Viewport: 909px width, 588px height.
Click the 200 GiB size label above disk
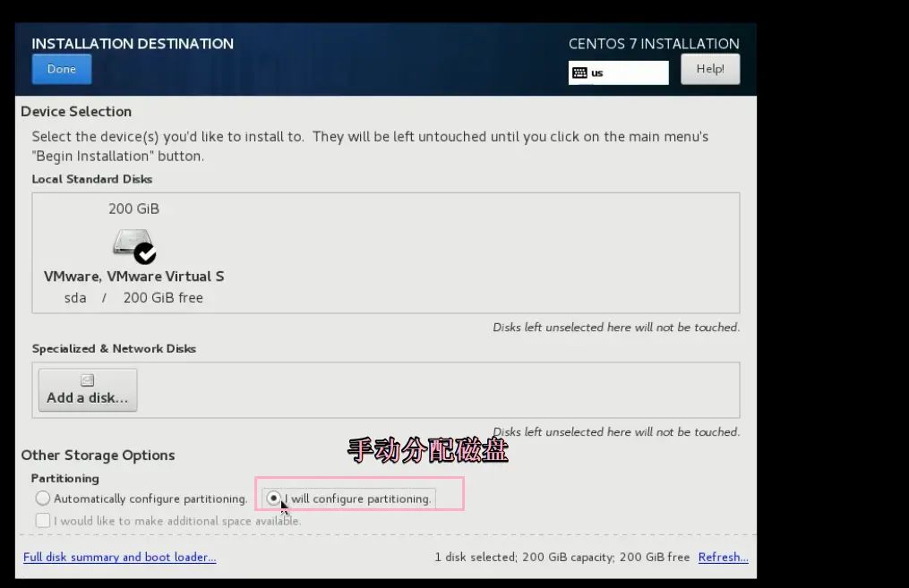(x=134, y=209)
